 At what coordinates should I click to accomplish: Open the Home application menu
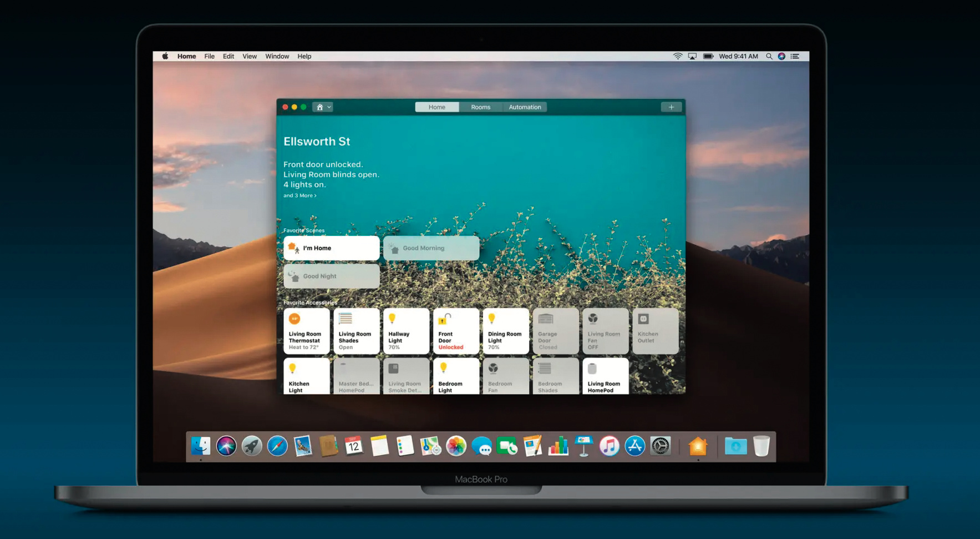[187, 56]
